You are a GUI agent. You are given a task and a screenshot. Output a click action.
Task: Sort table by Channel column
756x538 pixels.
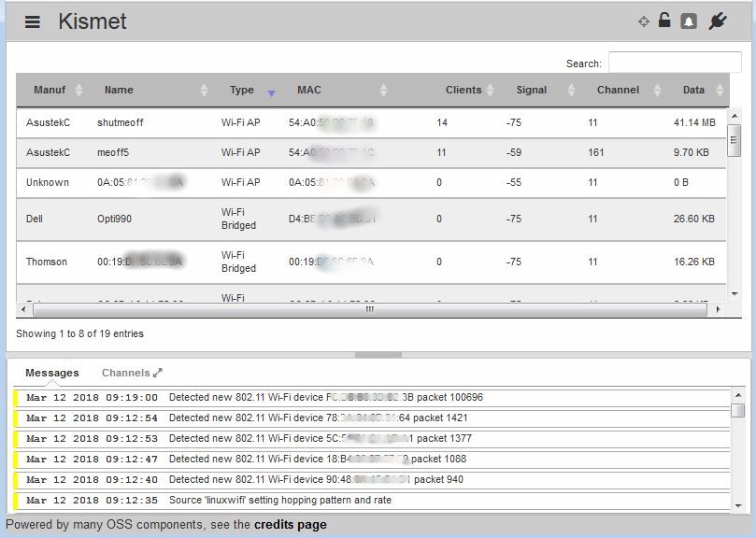point(618,90)
